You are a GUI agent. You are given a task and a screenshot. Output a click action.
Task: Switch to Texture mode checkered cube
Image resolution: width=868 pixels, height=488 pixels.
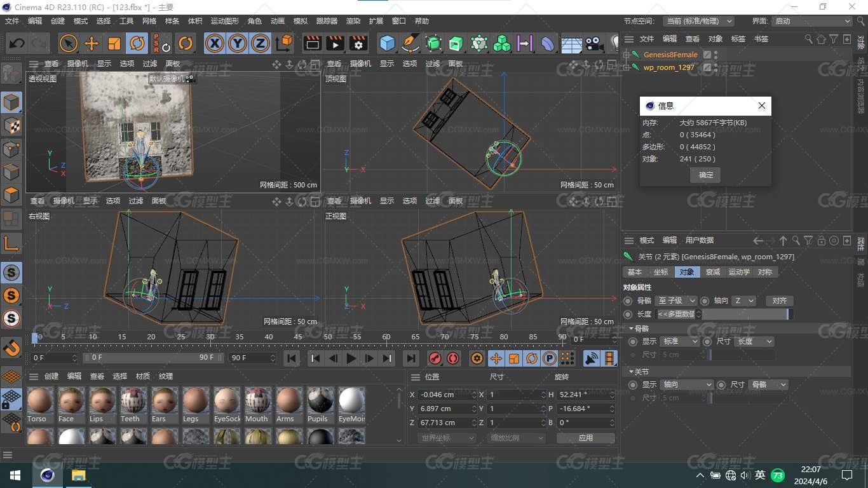click(11, 125)
